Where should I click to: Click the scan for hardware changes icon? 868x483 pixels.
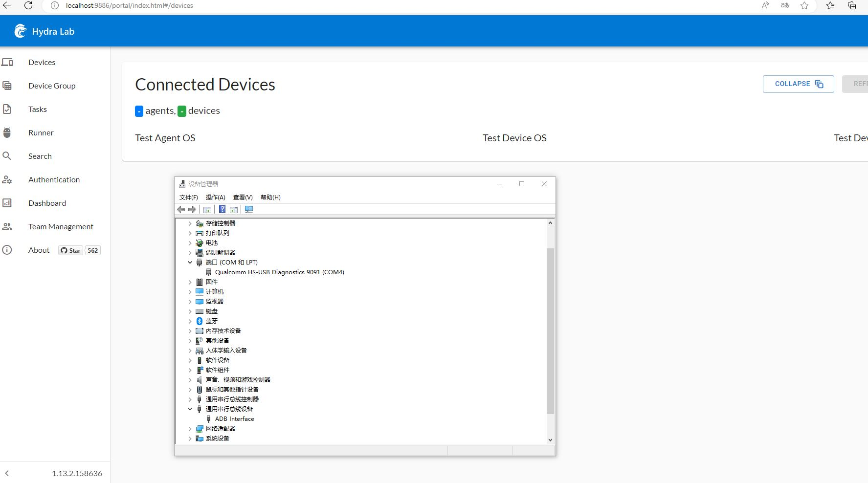point(249,209)
